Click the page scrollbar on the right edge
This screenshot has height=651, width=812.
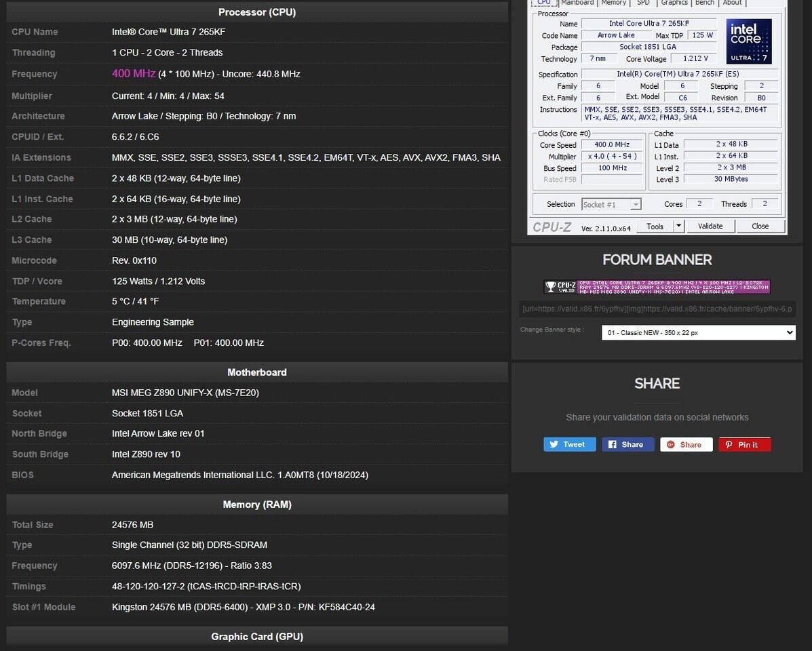(x=808, y=325)
